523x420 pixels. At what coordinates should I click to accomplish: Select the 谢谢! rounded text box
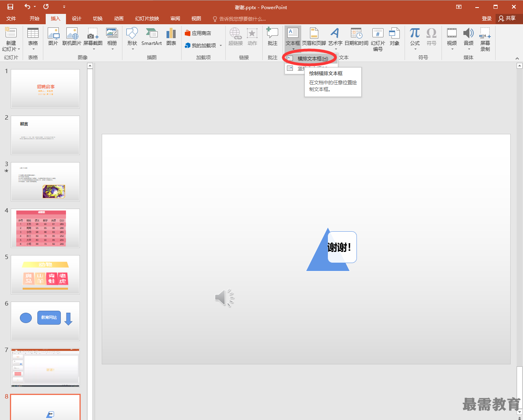point(342,247)
